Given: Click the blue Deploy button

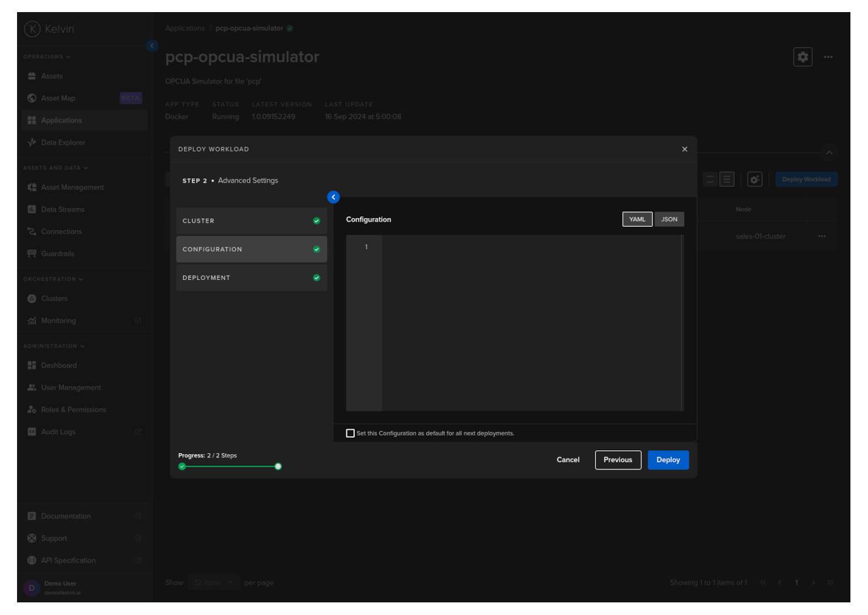Looking at the screenshot, I should 668,460.
